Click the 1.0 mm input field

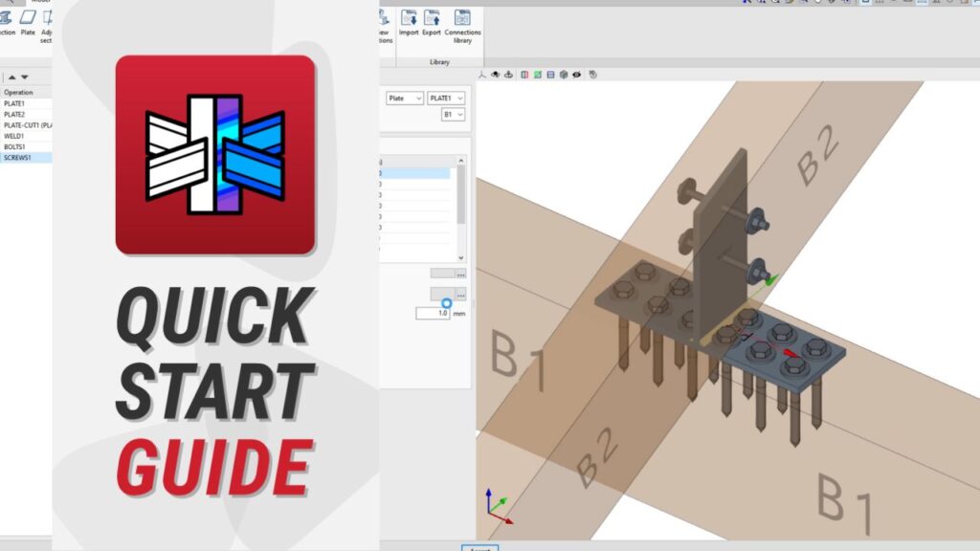(433, 313)
